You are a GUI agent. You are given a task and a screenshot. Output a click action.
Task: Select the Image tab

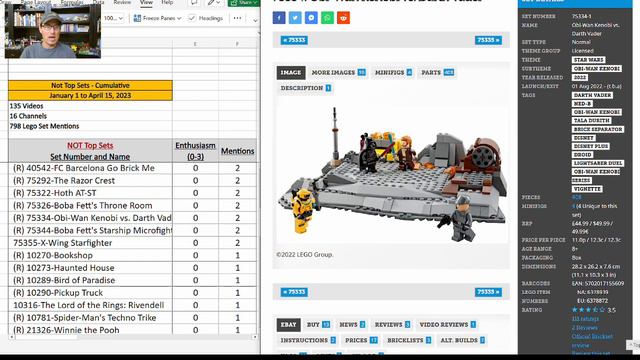(x=291, y=72)
